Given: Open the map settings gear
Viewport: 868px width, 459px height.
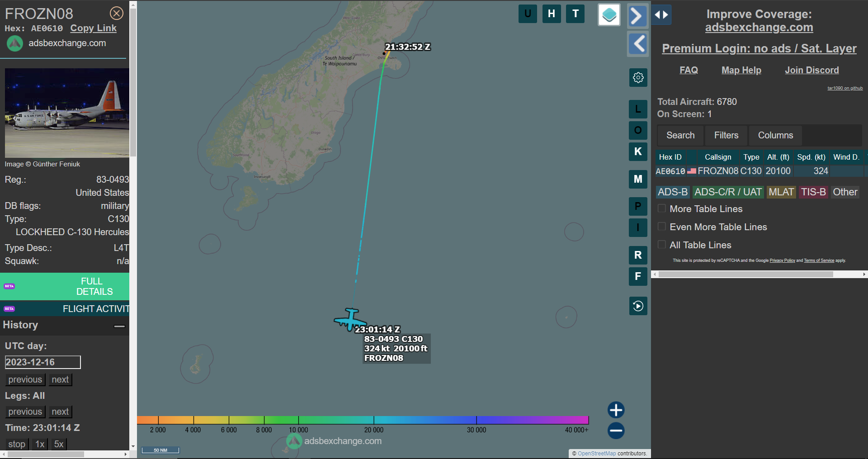Looking at the screenshot, I should [x=638, y=77].
